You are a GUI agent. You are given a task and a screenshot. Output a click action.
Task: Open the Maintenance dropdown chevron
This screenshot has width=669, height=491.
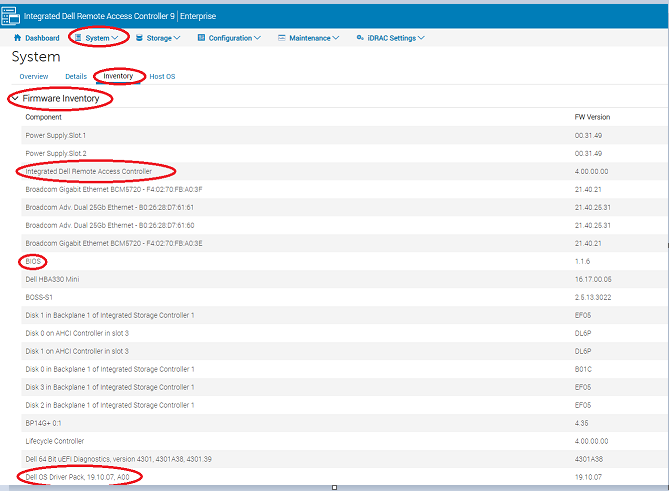coord(336,38)
